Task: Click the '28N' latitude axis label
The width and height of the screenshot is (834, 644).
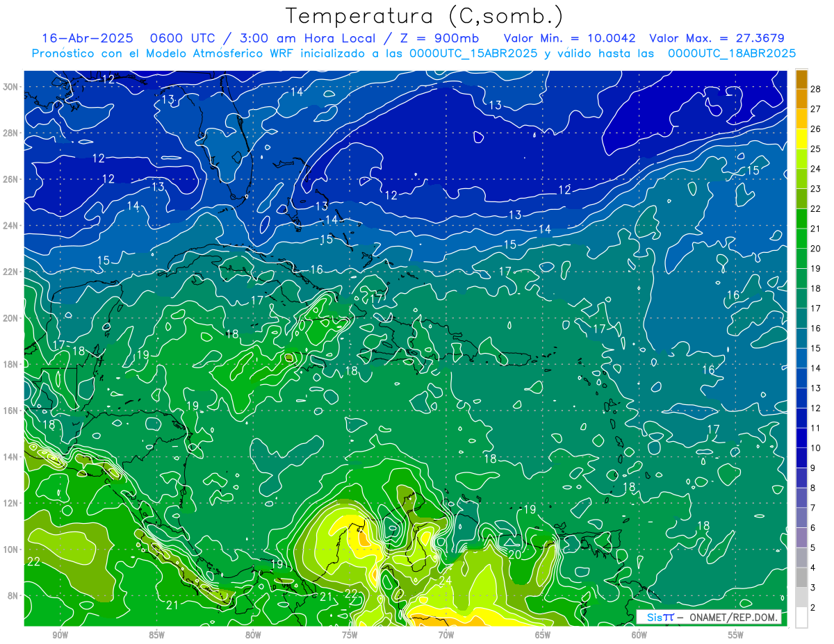Action: (x=10, y=133)
